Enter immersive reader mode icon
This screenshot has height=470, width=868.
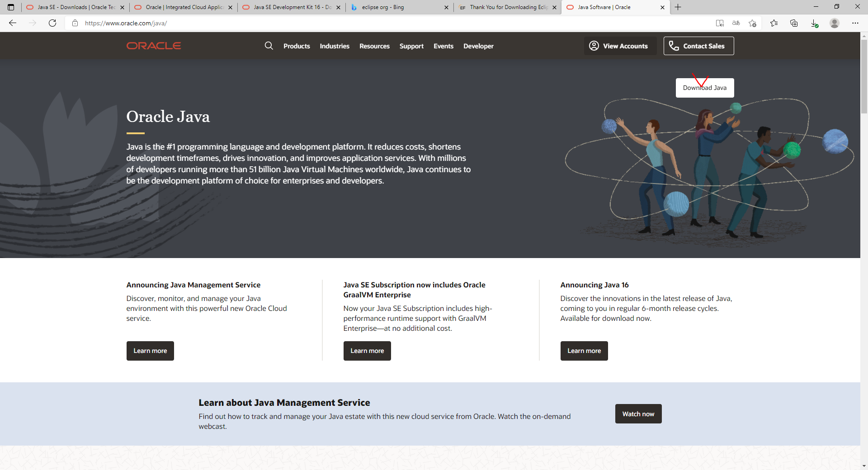(x=720, y=23)
